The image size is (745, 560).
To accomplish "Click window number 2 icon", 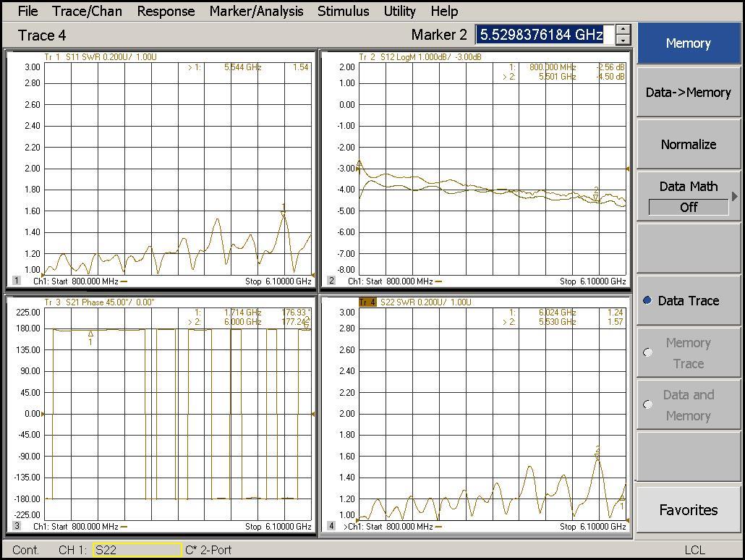I will click(x=331, y=281).
